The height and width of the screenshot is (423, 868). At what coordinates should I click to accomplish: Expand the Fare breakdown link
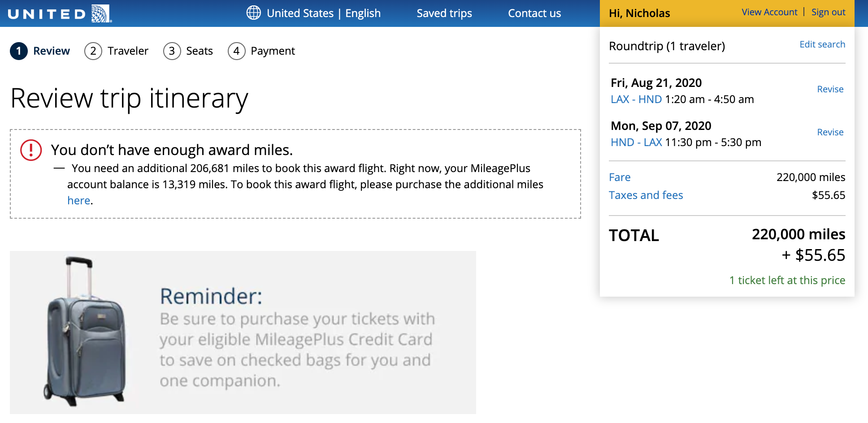(620, 177)
